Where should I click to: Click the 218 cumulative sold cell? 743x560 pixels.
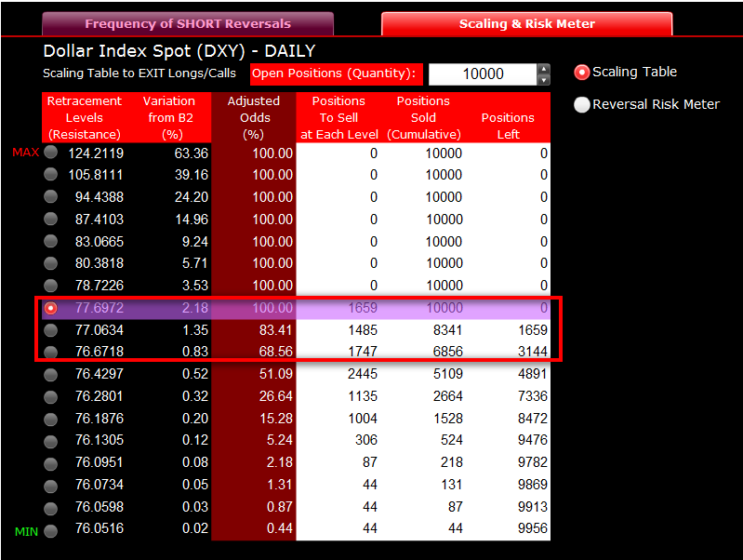click(x=452, y=462)
